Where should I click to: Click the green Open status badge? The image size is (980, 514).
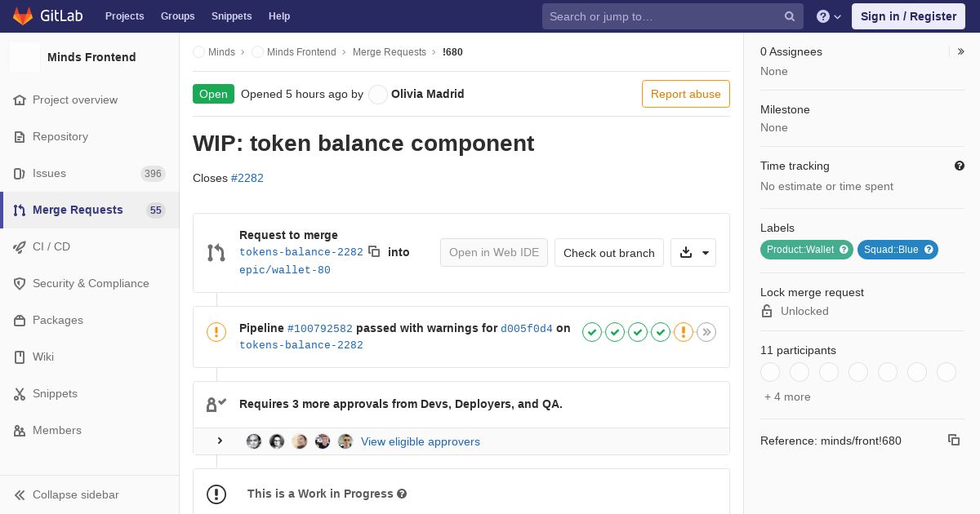[213, 94]
